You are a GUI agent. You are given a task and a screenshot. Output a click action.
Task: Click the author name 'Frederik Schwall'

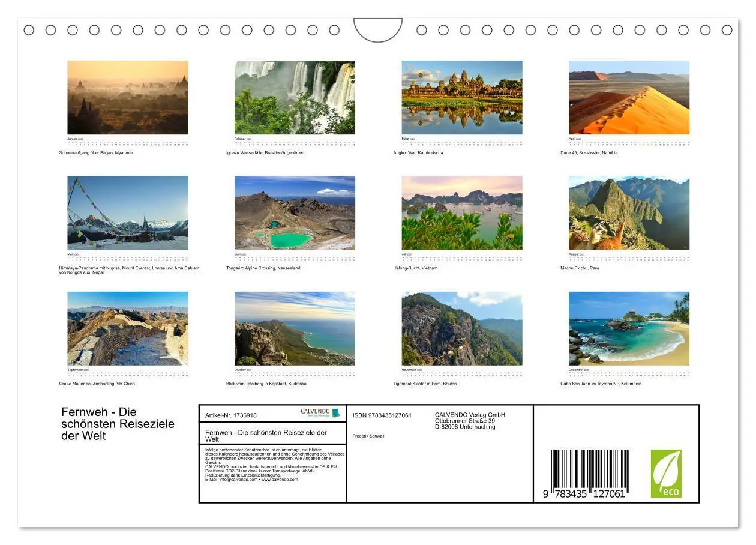(x=368, y=436)
